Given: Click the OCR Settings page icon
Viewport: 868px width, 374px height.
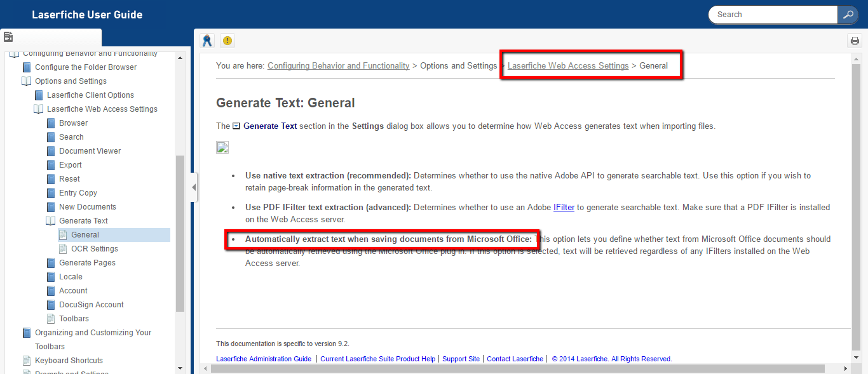Looking at the screenshot, I should pos(63,249).
